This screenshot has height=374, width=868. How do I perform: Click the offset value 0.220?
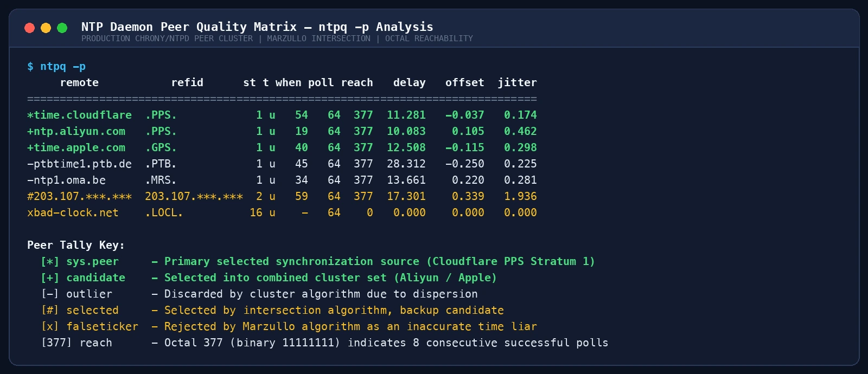point(468,180)
